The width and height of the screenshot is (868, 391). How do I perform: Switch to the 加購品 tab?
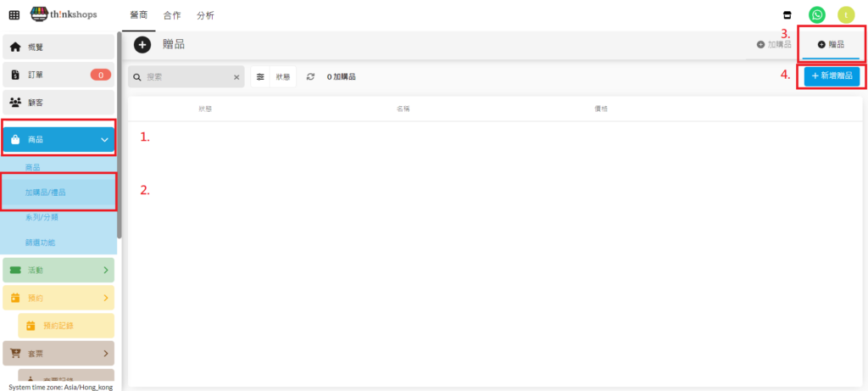pyautogui.click(x=774, y=44)
